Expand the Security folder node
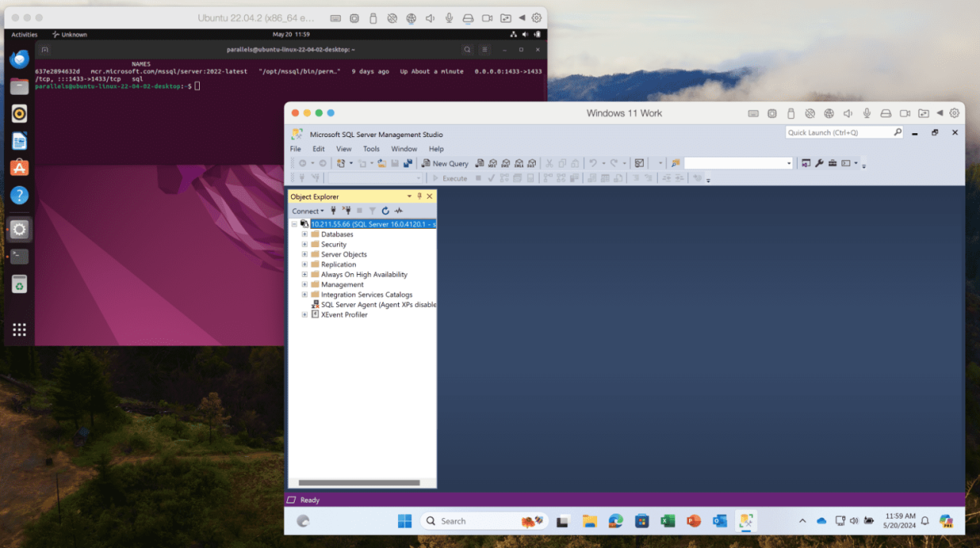 [305, 244]
